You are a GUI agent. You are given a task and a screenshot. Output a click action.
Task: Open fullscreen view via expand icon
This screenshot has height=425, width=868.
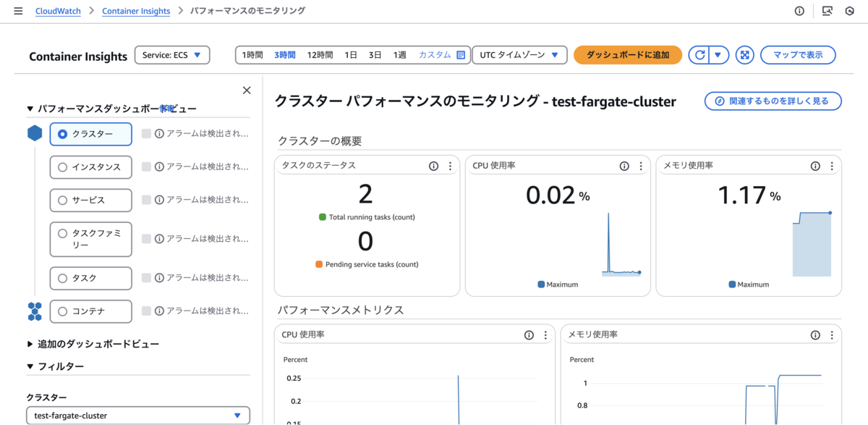point(744,54)
